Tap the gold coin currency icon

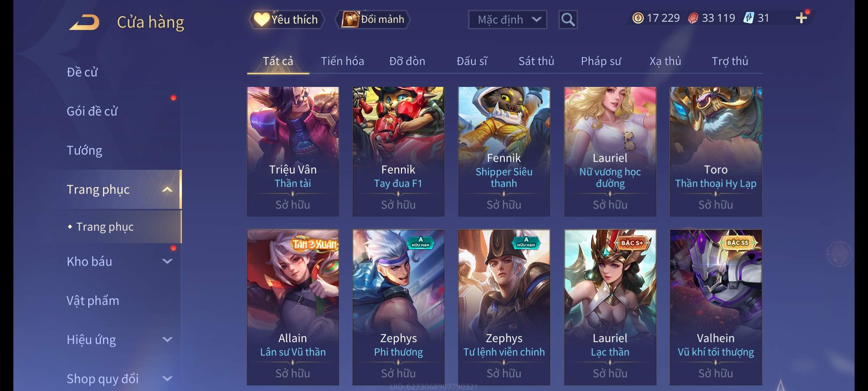coord(638,18)
